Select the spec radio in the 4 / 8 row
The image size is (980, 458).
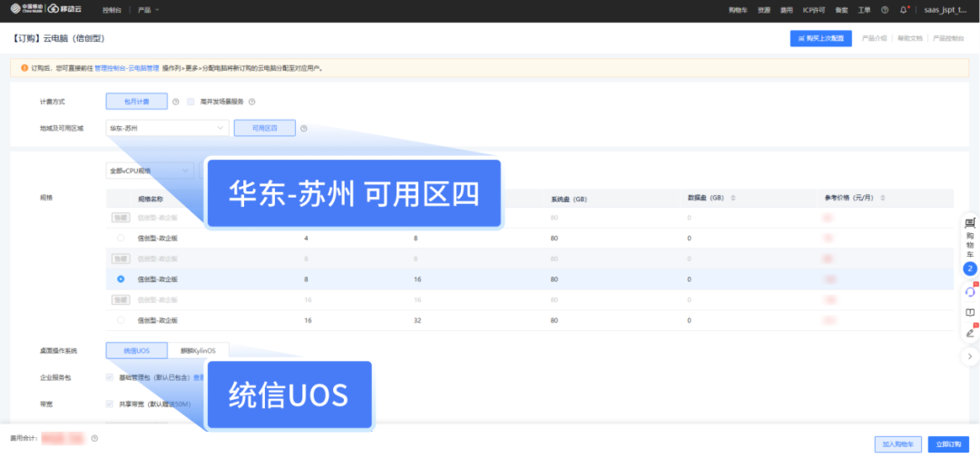(121, 238)
